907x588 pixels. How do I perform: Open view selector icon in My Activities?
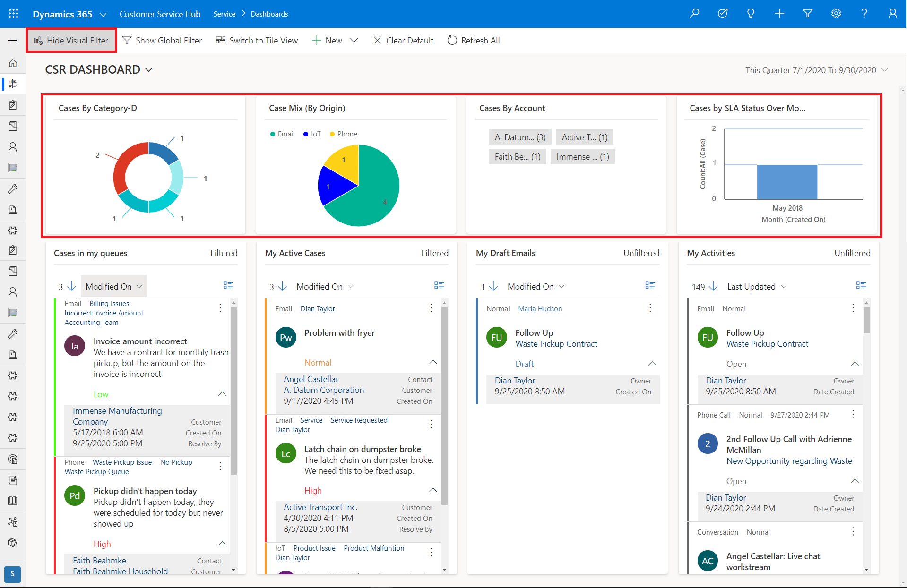pyautogui.click(x=861, y=285)
